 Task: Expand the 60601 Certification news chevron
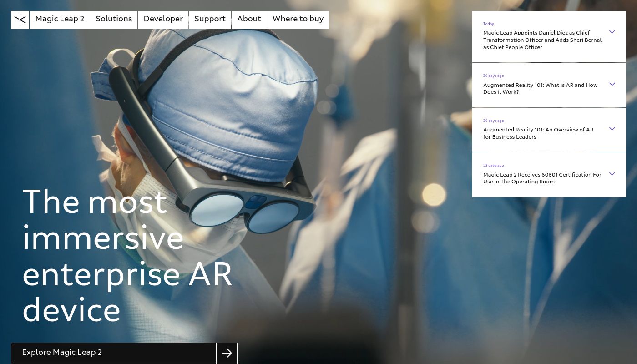612,174
